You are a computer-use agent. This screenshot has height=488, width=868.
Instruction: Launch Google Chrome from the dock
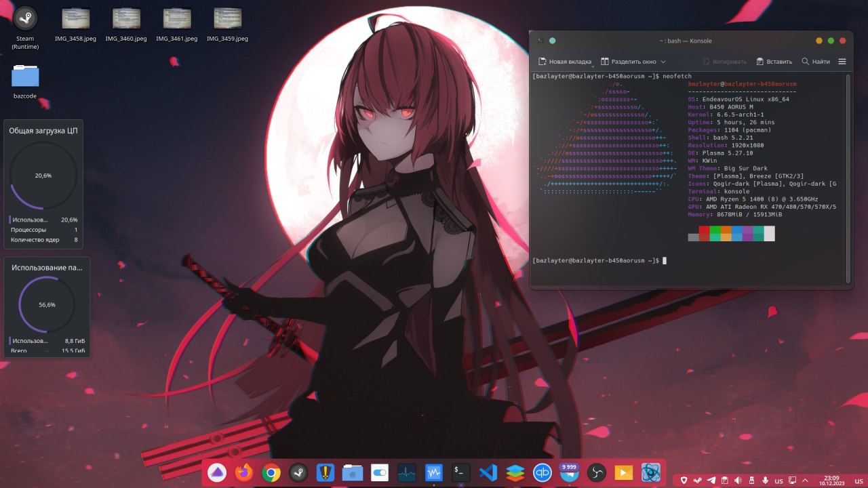271,472
